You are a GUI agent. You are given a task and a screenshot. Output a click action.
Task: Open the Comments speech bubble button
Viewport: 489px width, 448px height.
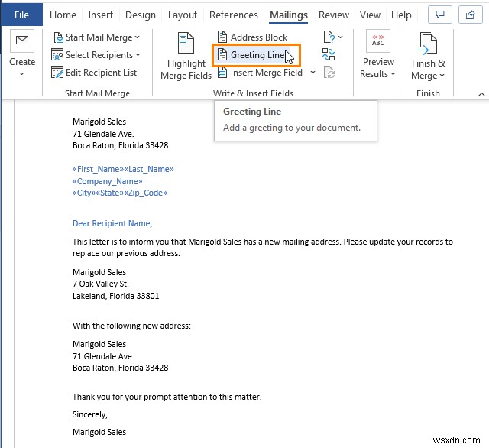tap(440, 15)
